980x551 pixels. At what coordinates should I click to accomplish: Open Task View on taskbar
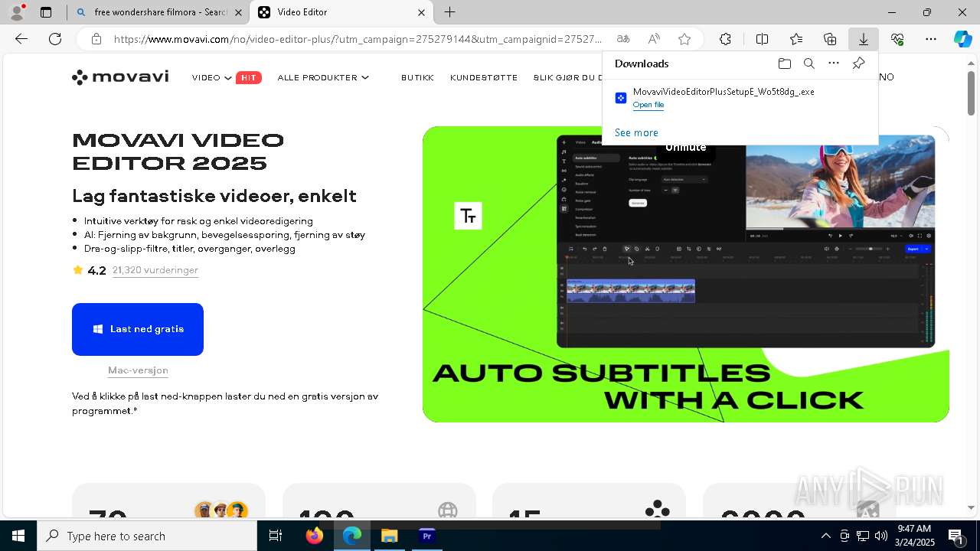pyautogui.click(x=276, y=536)
